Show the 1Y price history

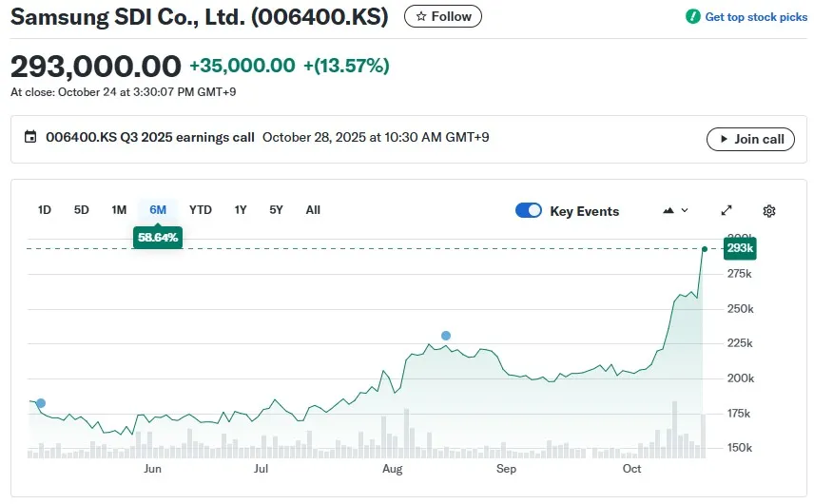click(x=241, y=210)
